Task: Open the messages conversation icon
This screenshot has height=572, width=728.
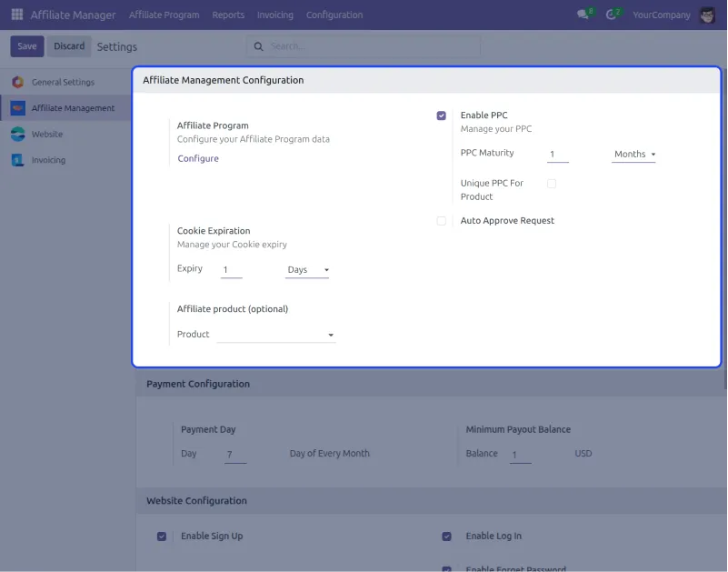Action: pos(583,14)
